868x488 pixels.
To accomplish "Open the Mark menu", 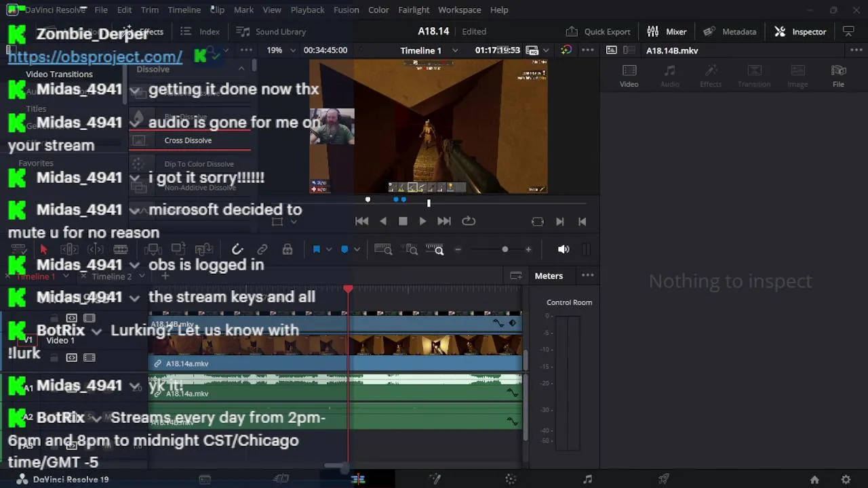I will (243, 9).
